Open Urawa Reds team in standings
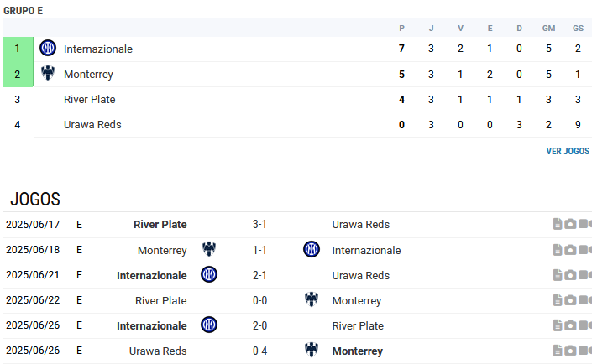The width and height of the screenshot is (592, 364). 92,125
